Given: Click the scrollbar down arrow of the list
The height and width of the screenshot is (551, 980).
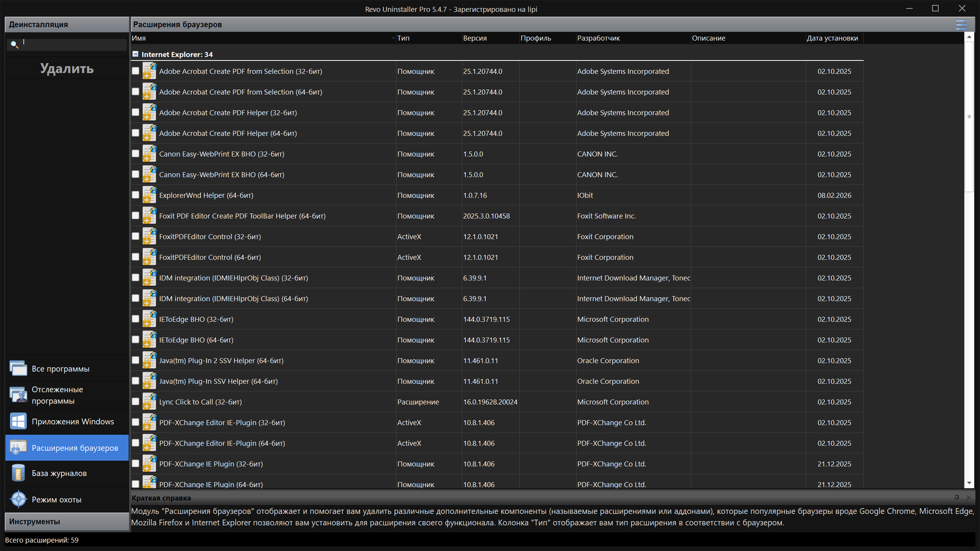Looking at the screenshot, I should (969, 483).
